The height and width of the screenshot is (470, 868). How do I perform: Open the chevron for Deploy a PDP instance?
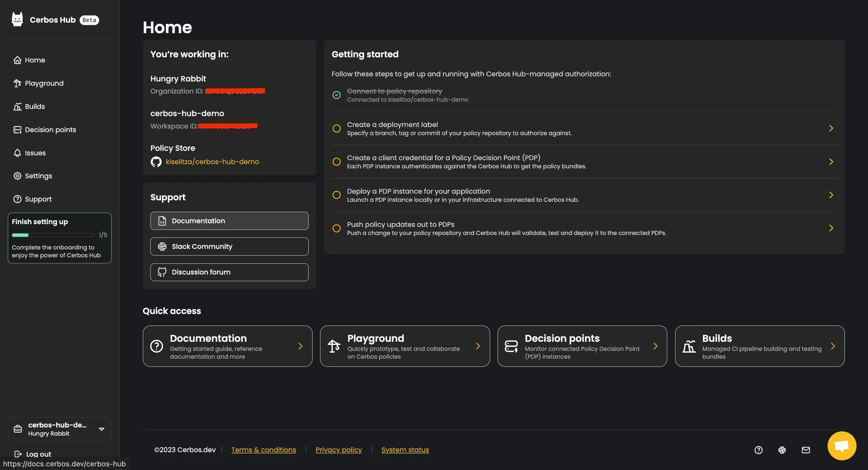(x=831, y=195)
